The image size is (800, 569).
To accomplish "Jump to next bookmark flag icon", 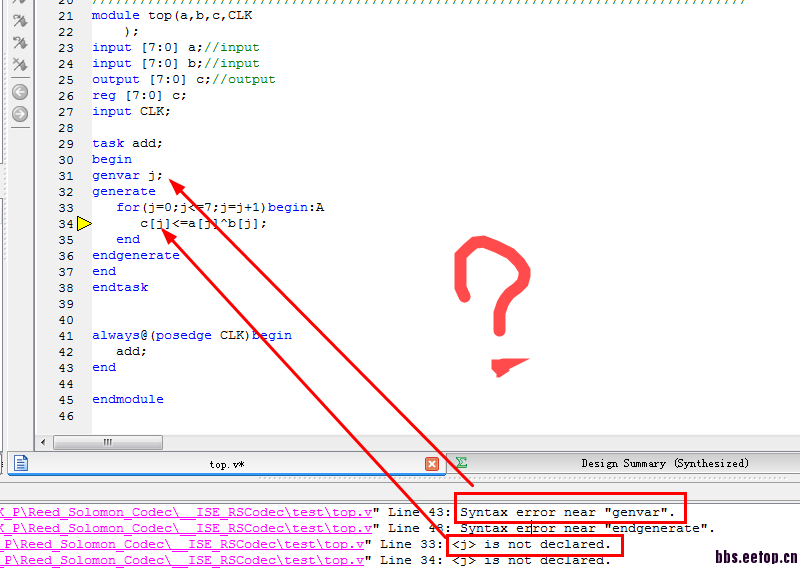I will pyautogui.click(x=20, y=21).
